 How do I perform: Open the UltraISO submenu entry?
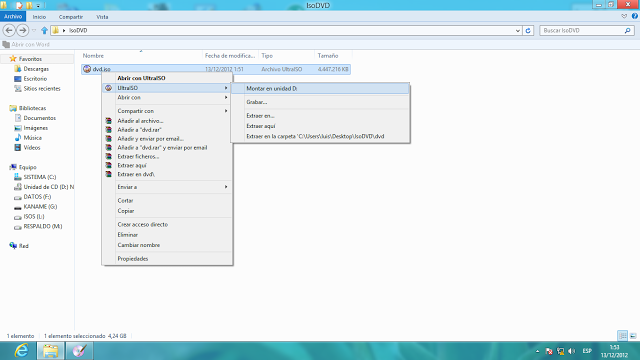[x=167, y=88]
